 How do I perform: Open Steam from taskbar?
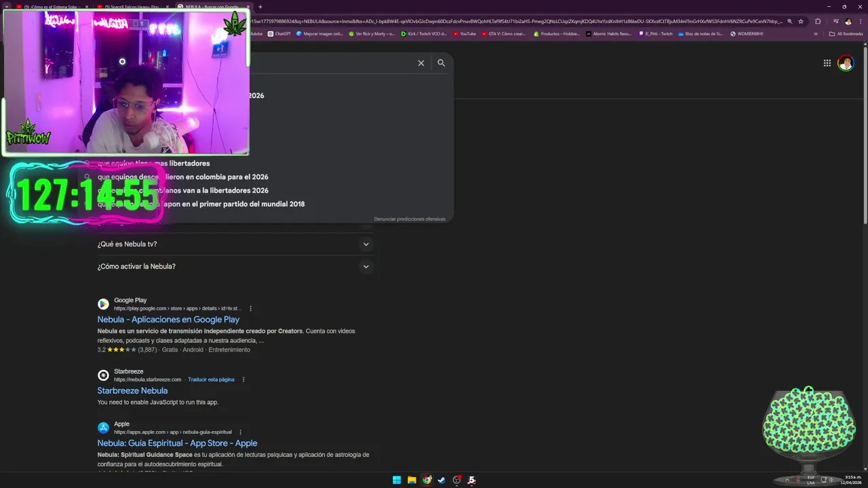click(x=441, y=480)
